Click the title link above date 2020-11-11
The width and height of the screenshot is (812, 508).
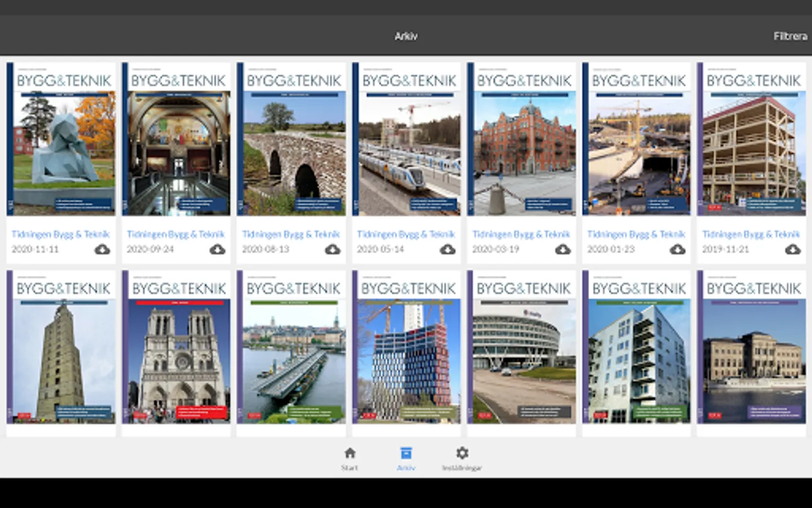coord(61,234)
